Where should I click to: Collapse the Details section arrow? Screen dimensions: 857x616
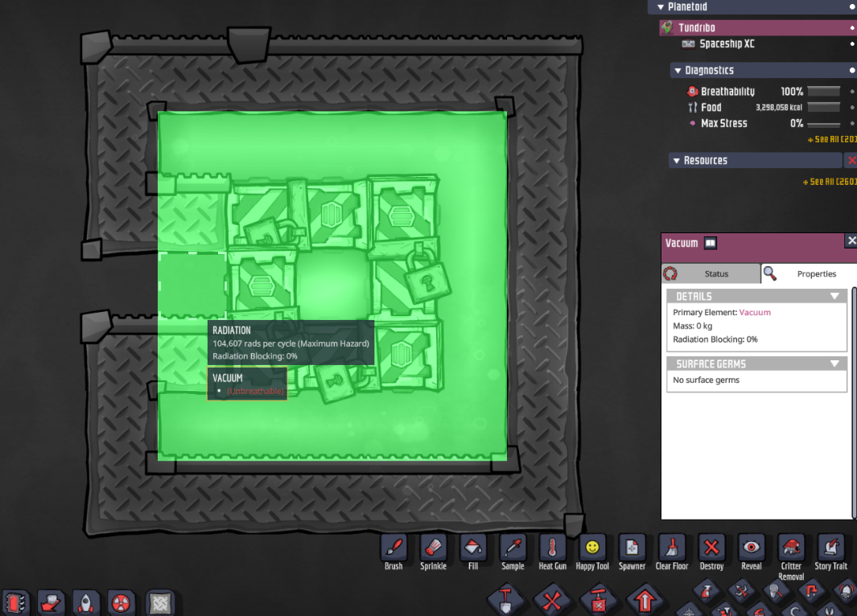[x=834, y=296]
